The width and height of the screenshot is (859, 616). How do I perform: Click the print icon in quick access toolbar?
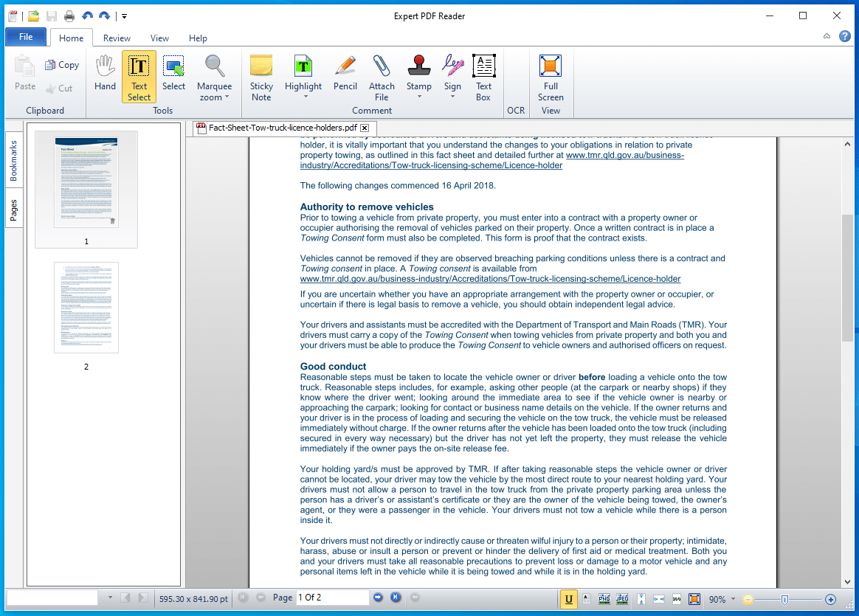[x=69, y=16]
